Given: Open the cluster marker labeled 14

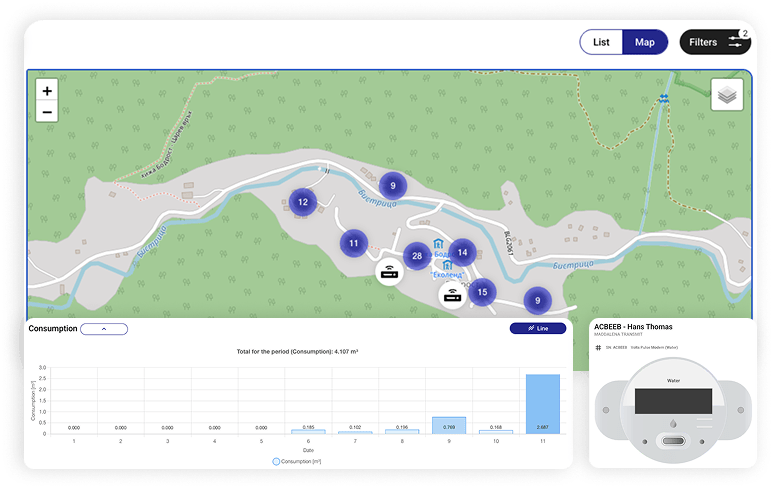Looking at the screenshot, I should click(462, 252).
